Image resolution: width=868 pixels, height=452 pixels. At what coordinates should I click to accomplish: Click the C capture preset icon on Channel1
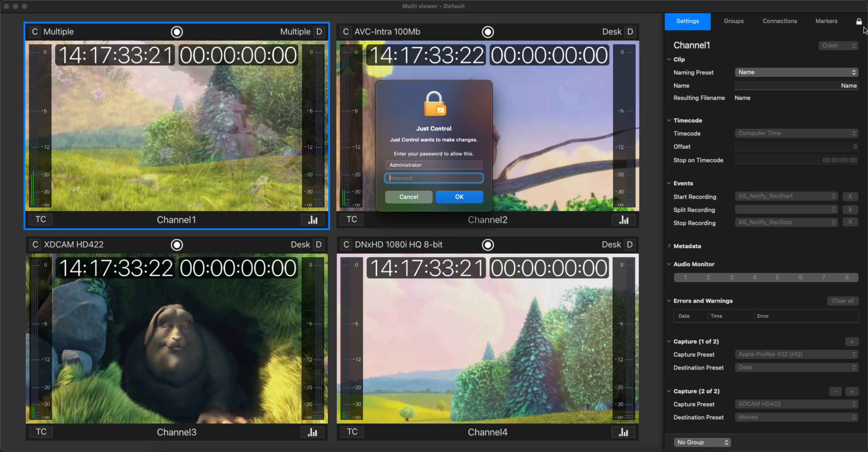pyautogui.click(x=35, y=32)
